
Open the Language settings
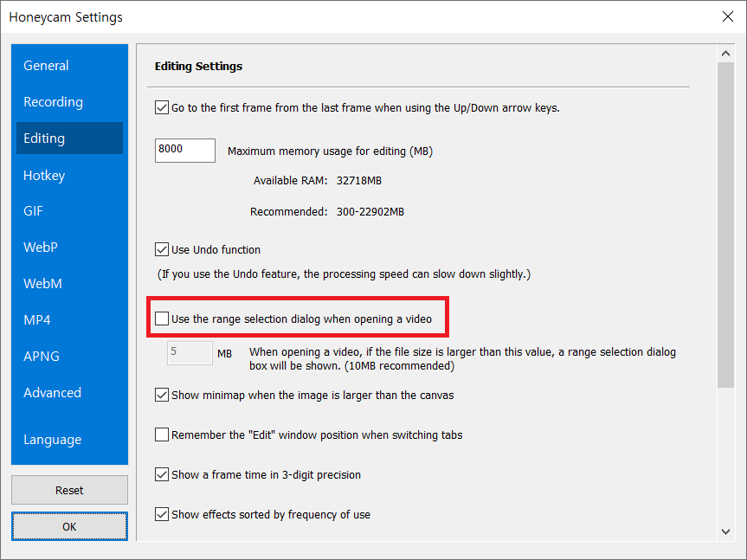point(53,440)
